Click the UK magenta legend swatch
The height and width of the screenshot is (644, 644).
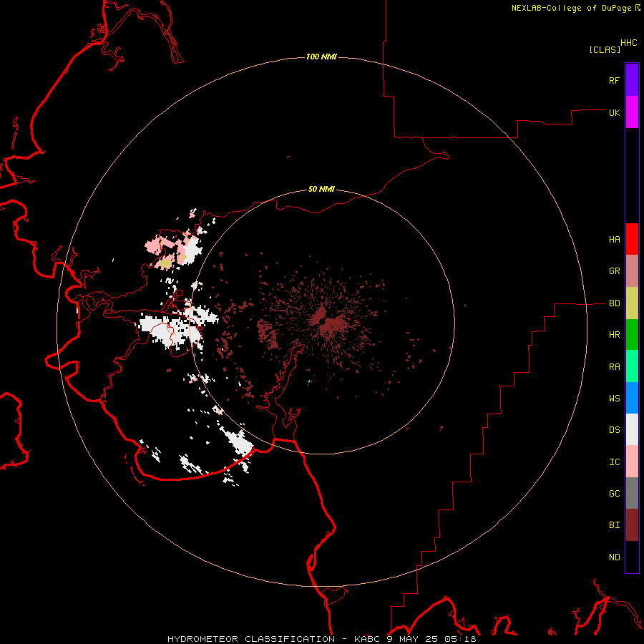click(632, 112)
